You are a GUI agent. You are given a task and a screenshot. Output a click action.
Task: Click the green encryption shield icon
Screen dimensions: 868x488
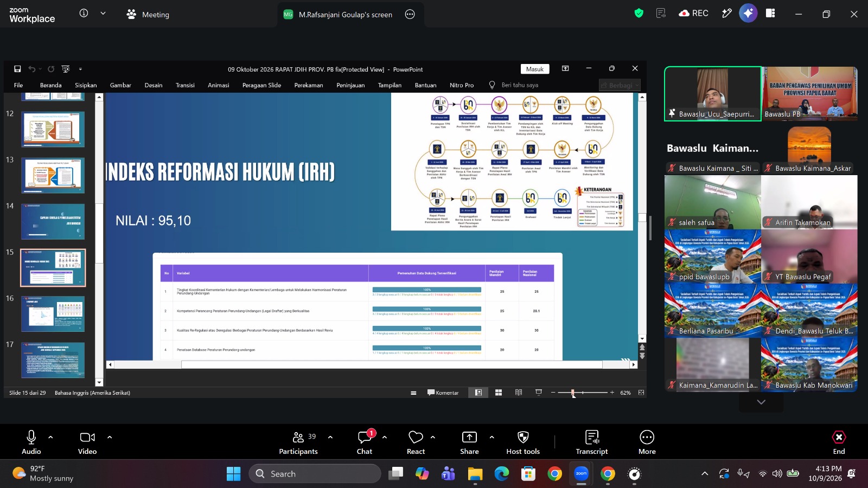pos(639,14)
